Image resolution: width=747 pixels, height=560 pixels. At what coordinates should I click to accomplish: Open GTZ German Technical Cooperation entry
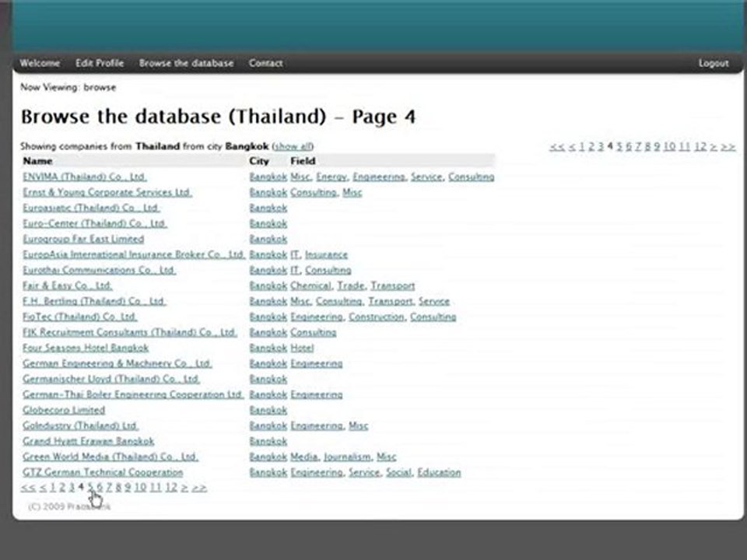tap(103, 472)
